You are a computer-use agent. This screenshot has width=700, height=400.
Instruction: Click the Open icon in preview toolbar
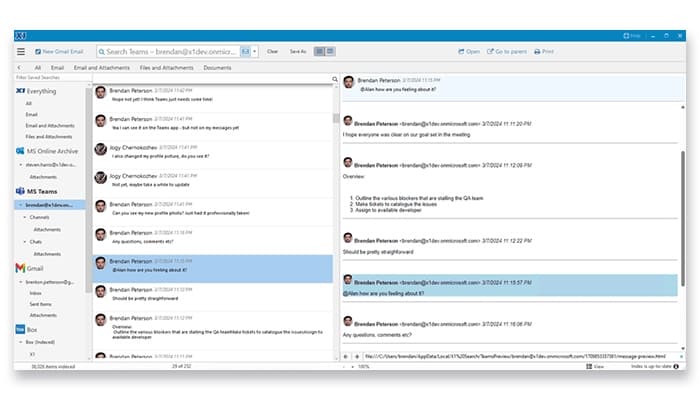467,51
